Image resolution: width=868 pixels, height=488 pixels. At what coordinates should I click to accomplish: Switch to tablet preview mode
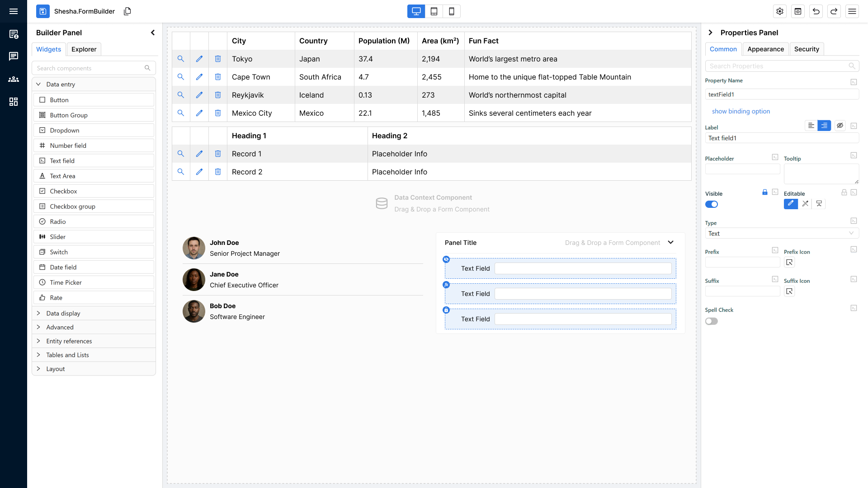point(434,11)
